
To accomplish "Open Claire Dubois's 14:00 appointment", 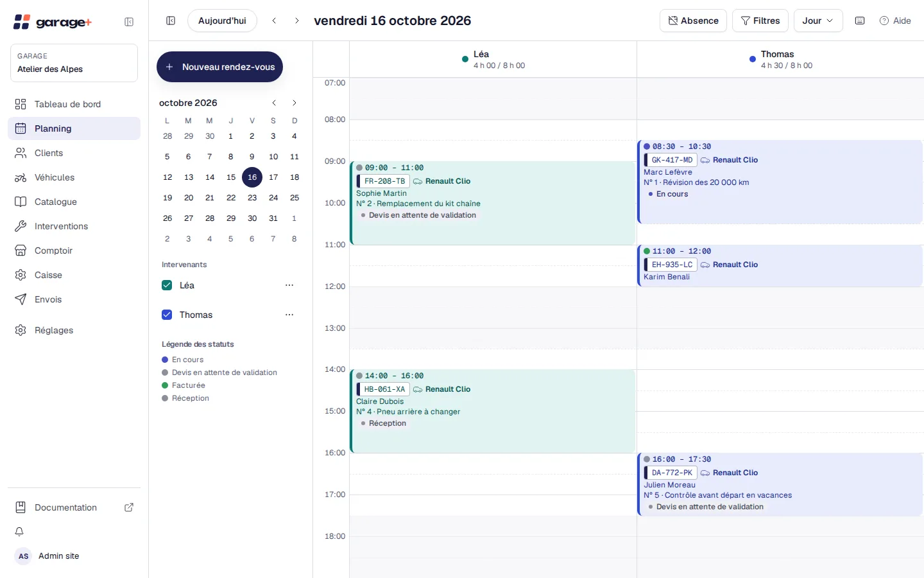I will click(493, 411).
